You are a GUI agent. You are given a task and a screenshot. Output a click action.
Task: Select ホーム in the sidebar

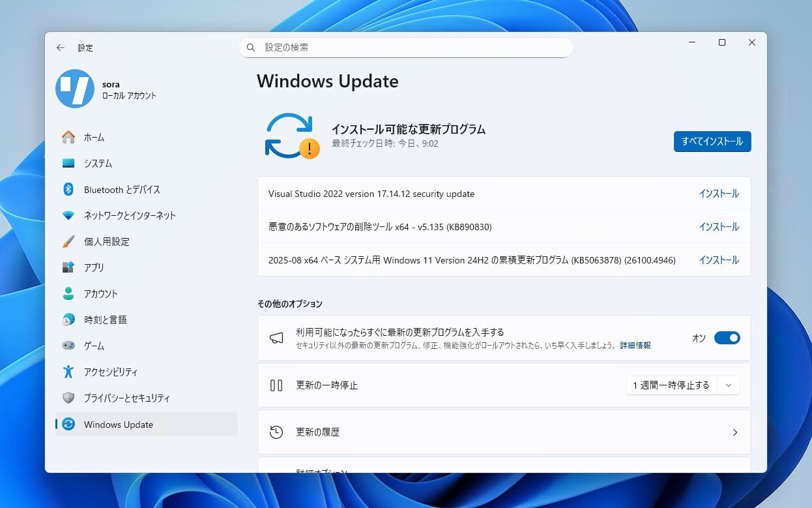(x=147, y=137)
